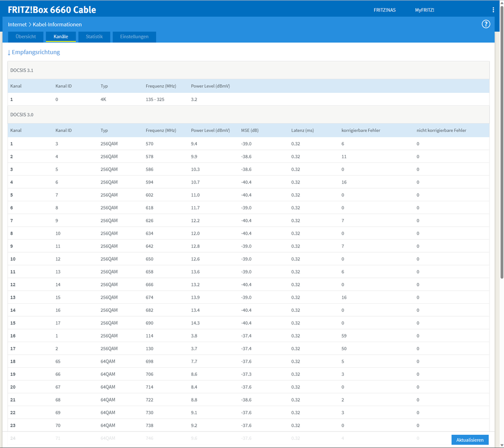Collapse the Empfangsrichtung section heading
Screen dimensions: 504x448
34,52
